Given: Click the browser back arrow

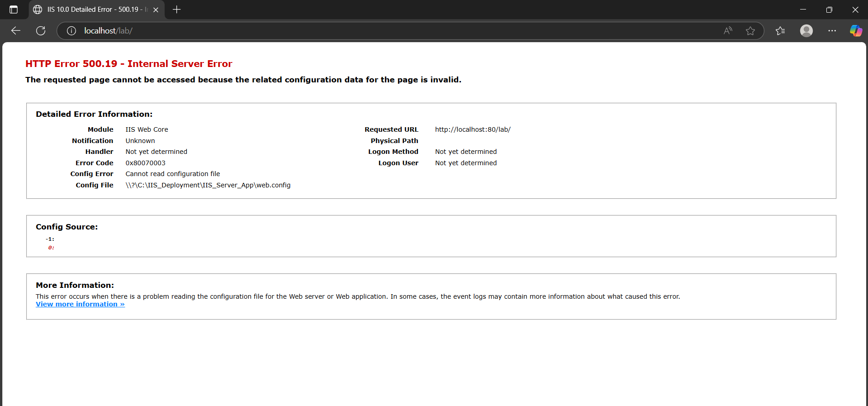Looking at the screenshot, I should pyautogui.click(x=16, y=31).
